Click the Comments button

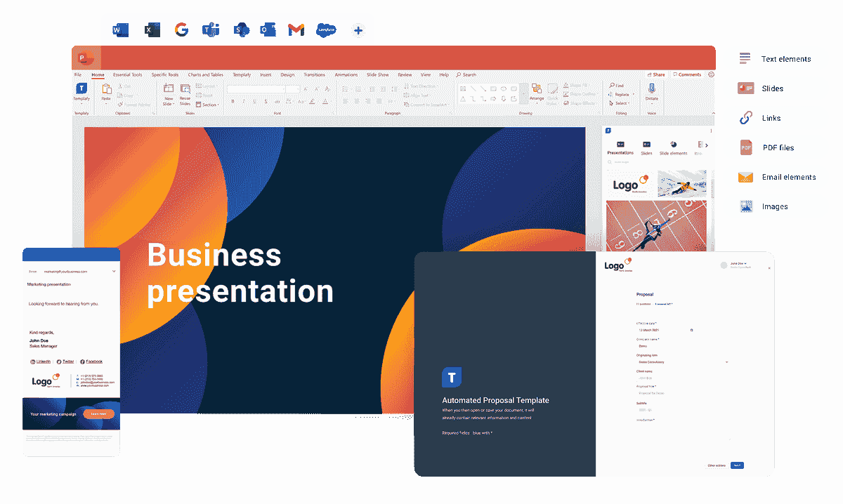687,74
